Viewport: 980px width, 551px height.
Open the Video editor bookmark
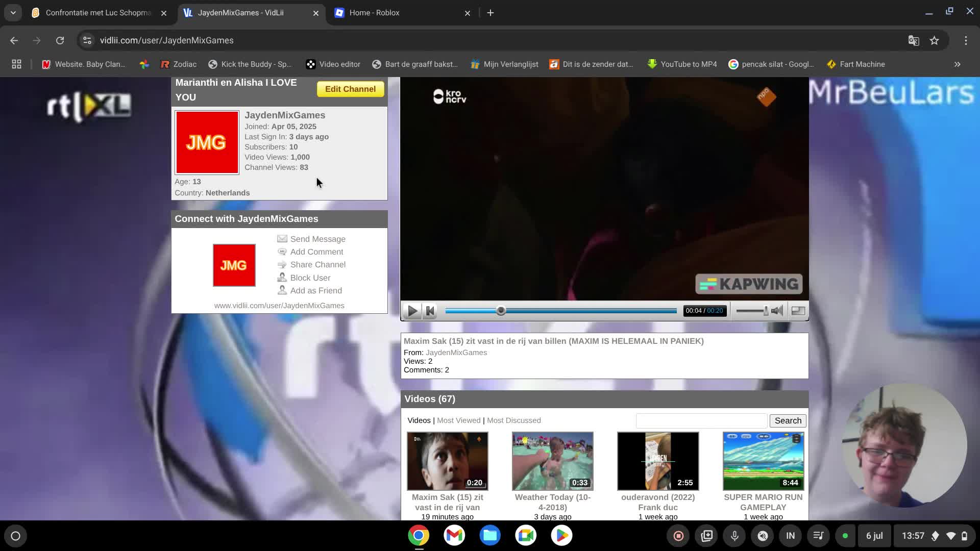[x=333, y=64]
